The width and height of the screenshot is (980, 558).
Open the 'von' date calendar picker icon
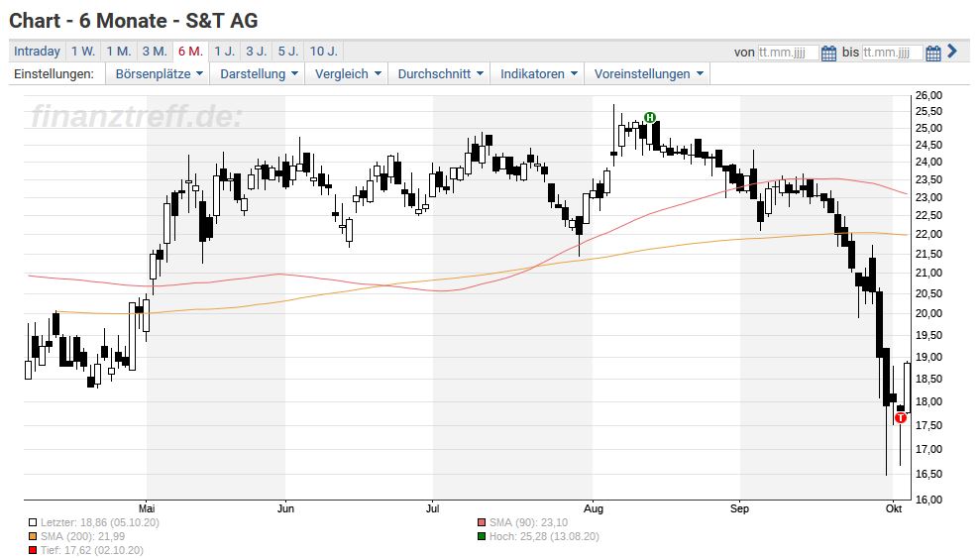(x=828, y=53)
